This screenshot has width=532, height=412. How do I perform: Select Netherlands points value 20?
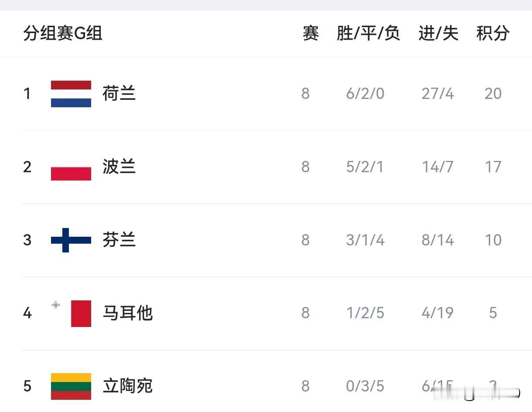493,94
